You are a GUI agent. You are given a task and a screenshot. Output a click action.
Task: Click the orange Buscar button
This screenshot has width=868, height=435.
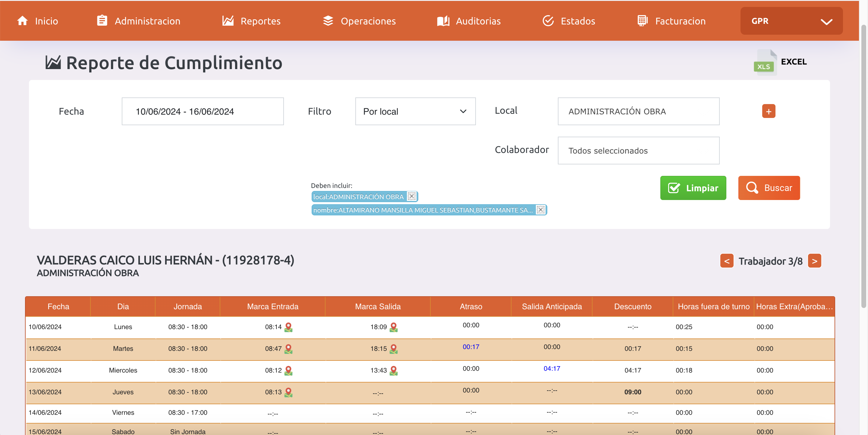click(x=769, y=188)
